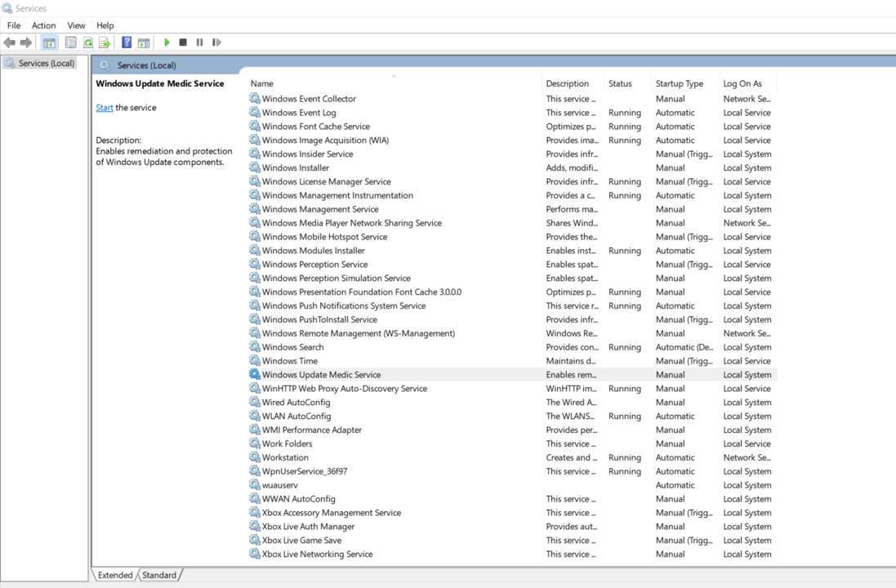Sort by the Startup Type column header
The height and width of the screenshot is (588, 896).
pyautogui.click(x=679, y=83)
